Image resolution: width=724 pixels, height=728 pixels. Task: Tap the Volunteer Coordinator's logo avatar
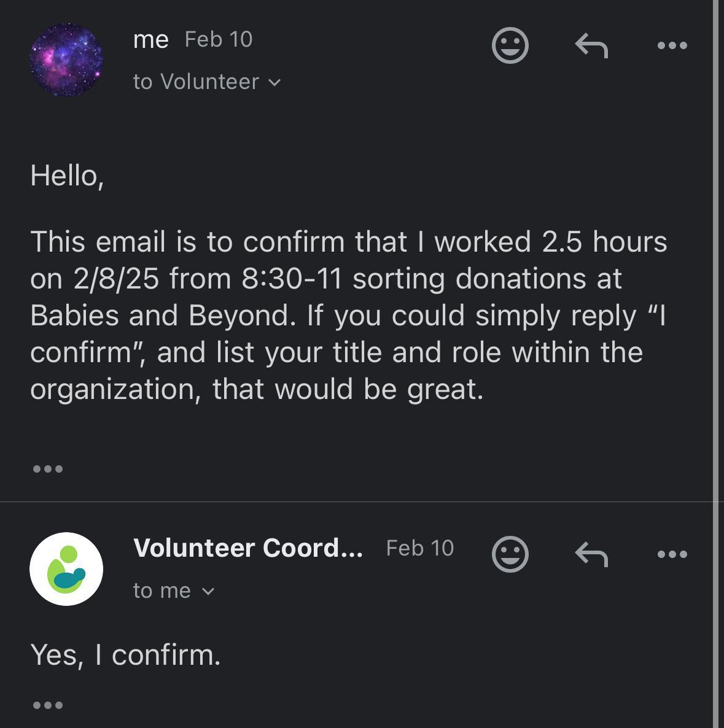coord(66,569)
